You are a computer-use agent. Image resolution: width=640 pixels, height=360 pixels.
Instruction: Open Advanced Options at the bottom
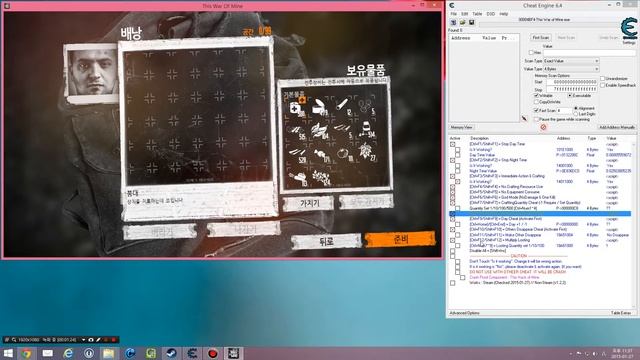point(464,313)
